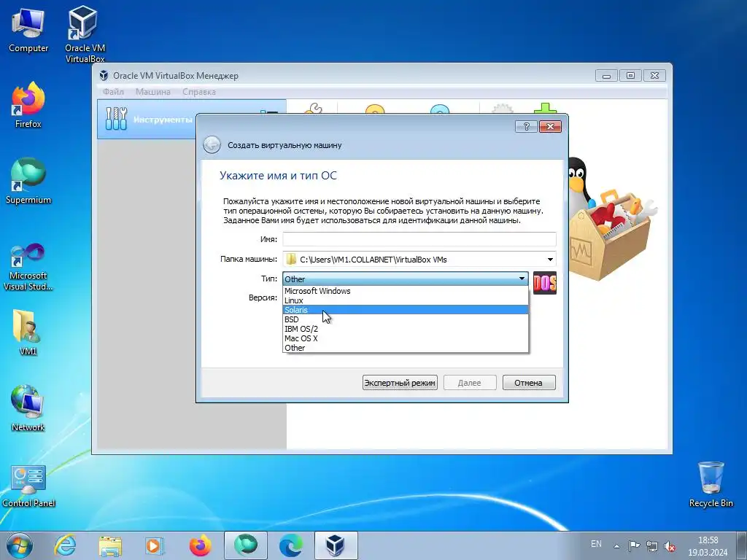The height and width of the screenshot is (560, 747).
Task: Click the muted volume tray icon
Action: click(670, 546)
